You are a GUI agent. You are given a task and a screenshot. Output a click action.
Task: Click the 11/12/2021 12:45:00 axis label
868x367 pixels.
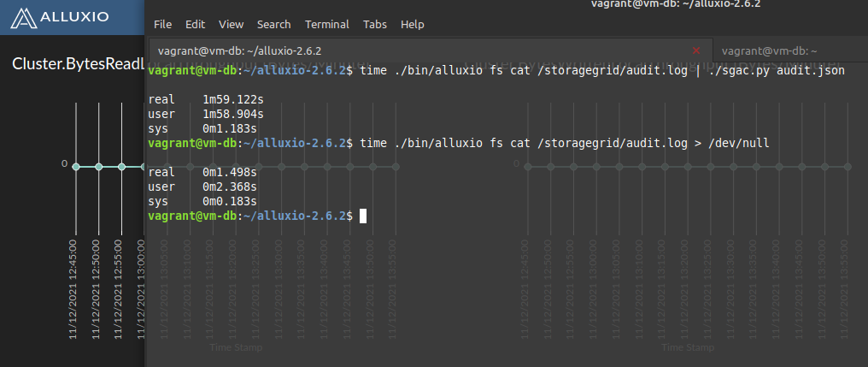73,289
